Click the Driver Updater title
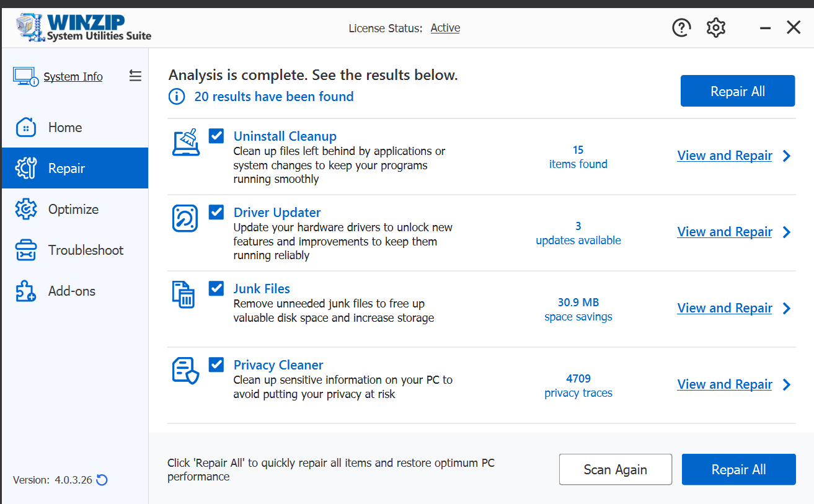The width and height of the screenshot is (814, 504). (x=277, y=213)
